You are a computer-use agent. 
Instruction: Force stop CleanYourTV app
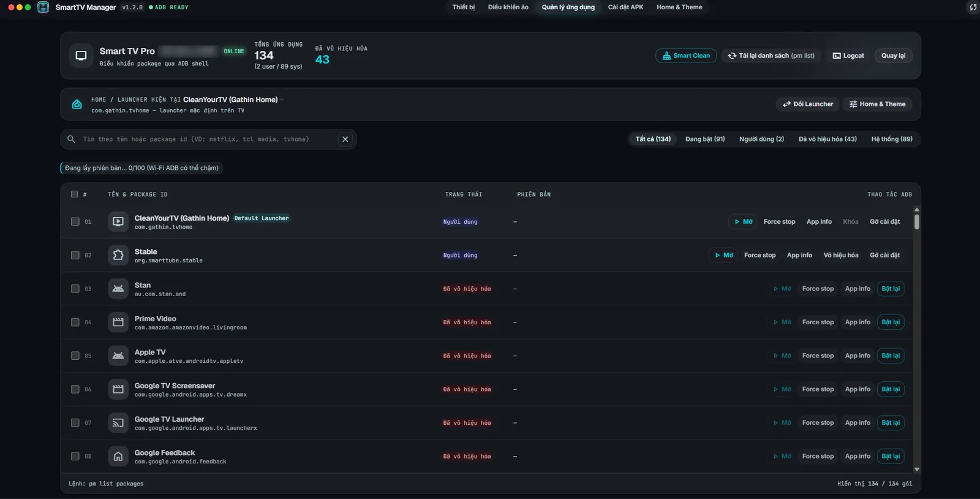pos(779,221)
